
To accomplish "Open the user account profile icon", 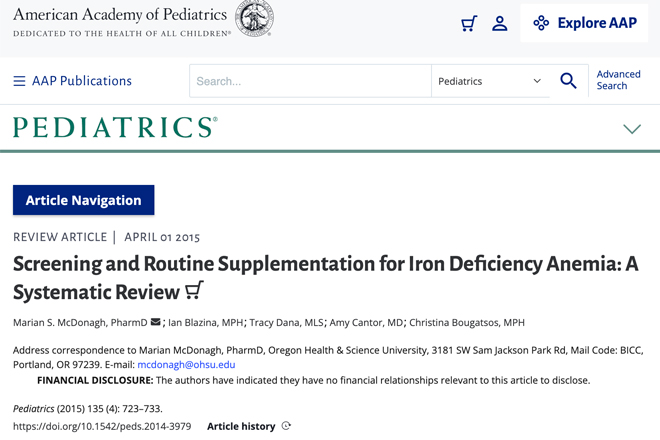I will (500, 24).
